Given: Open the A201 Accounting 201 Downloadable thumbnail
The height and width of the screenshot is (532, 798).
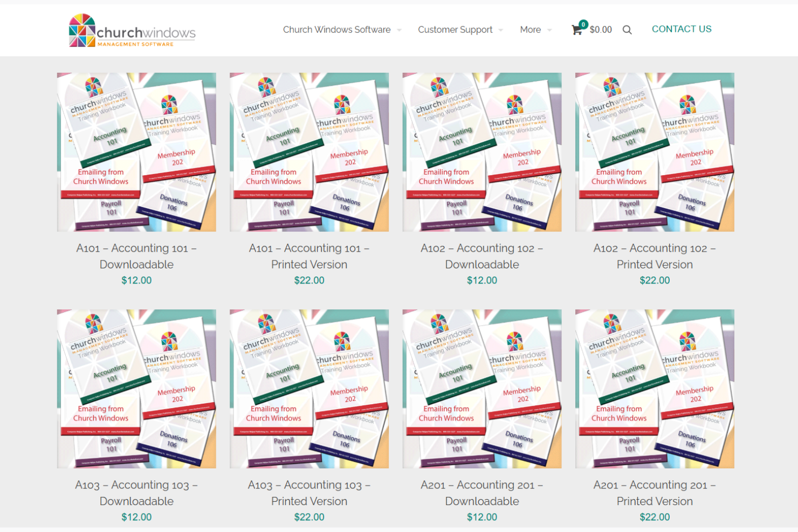Looking at the screenshot, I should [482, 389].
